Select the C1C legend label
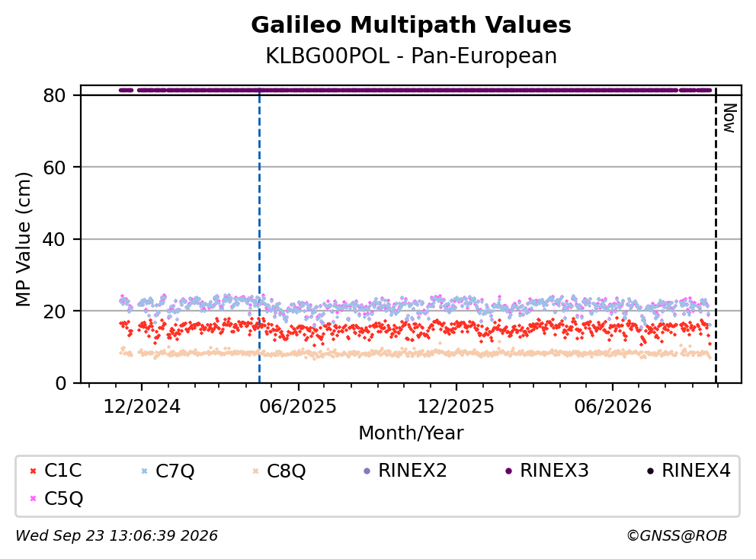Screen dimensions: 756x559 63,471
